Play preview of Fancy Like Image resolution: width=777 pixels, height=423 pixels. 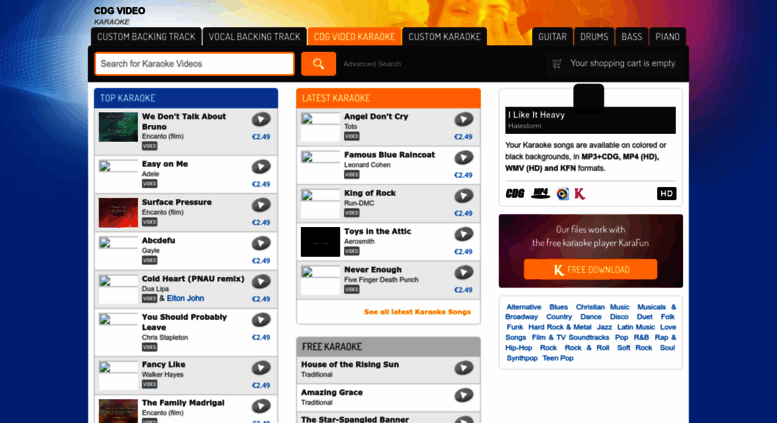coord(261,368)
